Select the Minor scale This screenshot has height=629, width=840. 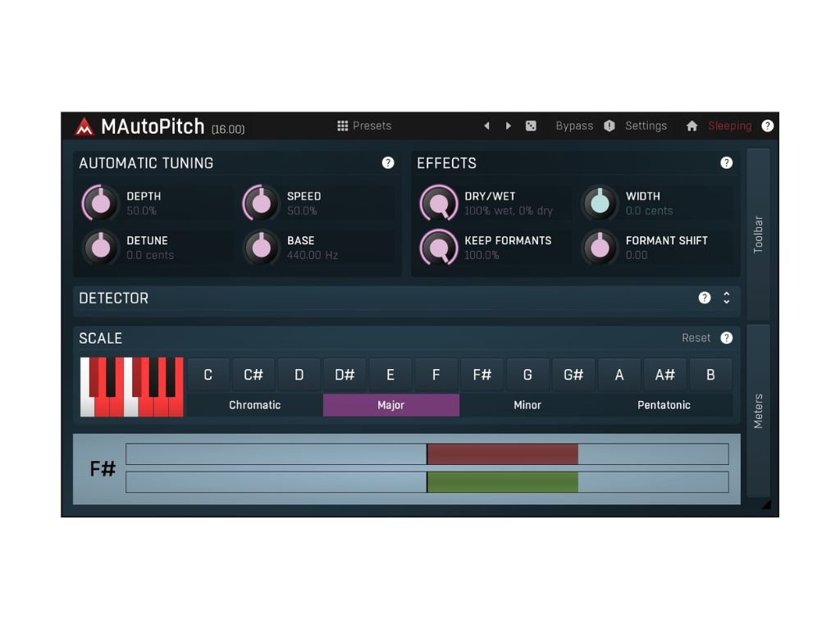pyautogui.click(x=527, y=405)
